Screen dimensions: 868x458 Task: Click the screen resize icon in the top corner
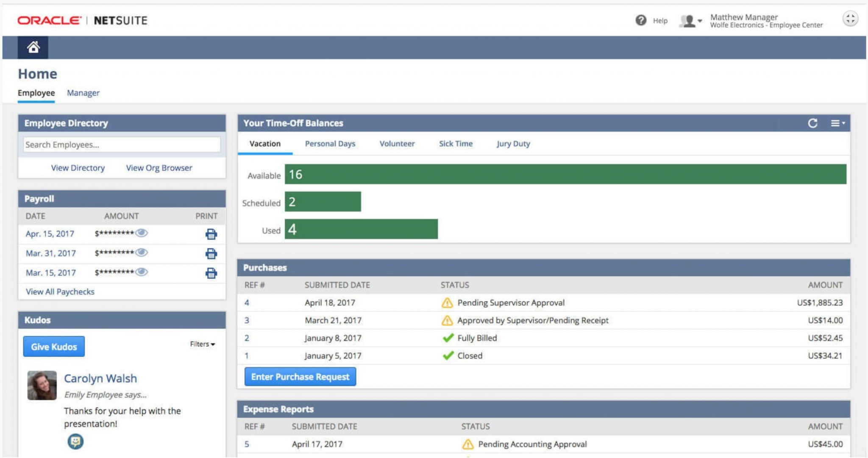pos(850,19)
